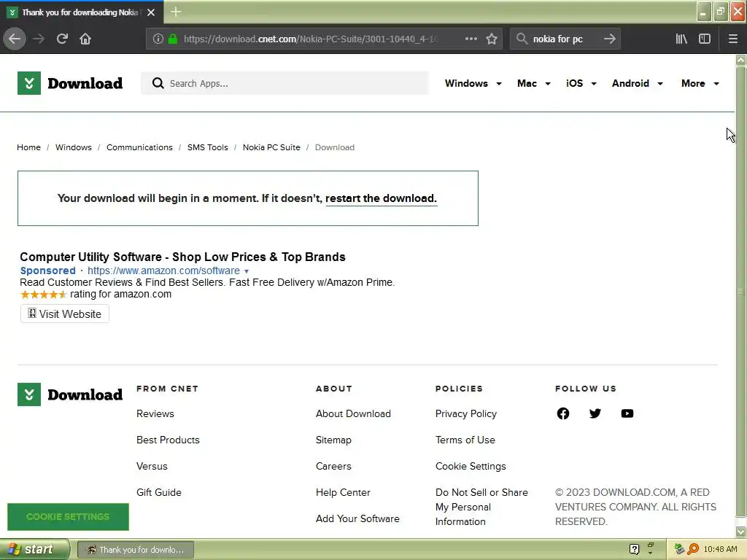Click the Search Apps magnifier icon
This screenshot has height=560, width=747.
(x=158, y=83)
